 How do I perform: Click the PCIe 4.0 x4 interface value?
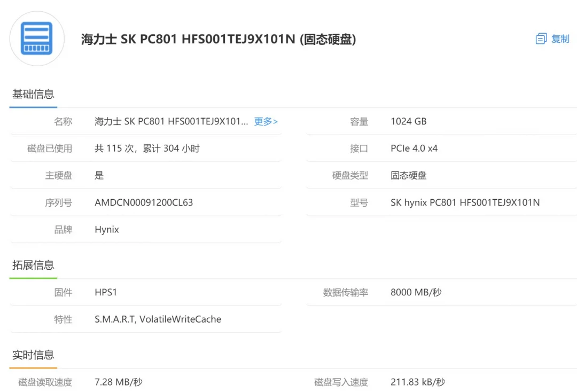point(414,148)
